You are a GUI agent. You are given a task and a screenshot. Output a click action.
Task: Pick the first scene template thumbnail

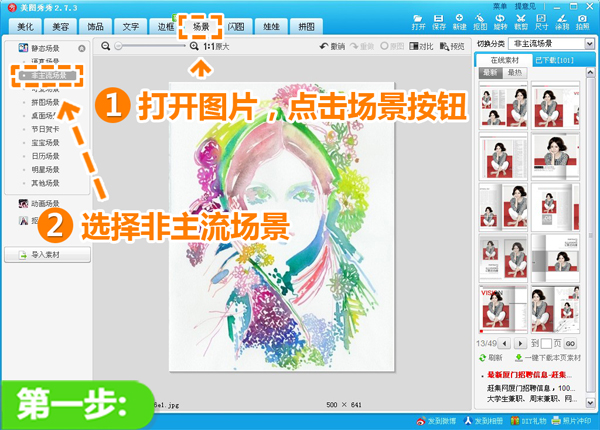coord(503,106)
